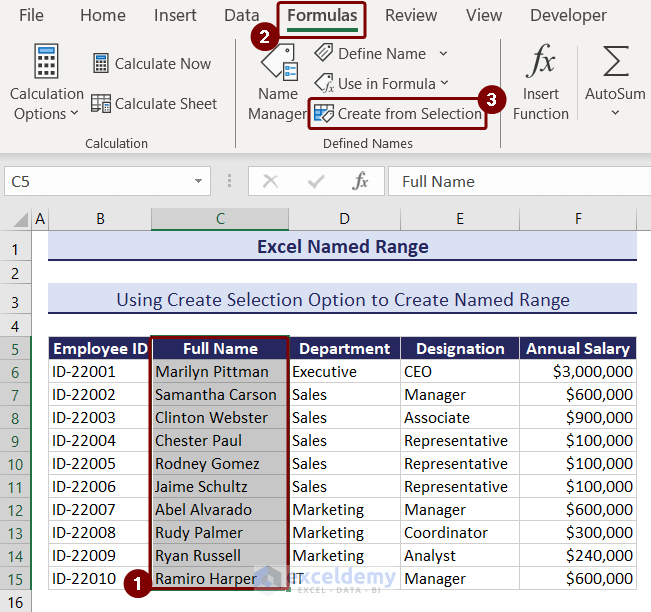The width and height of the screenshot is (651, 612).
Task: Click the formula bar showing Full Name
Action: click(519, 181)
